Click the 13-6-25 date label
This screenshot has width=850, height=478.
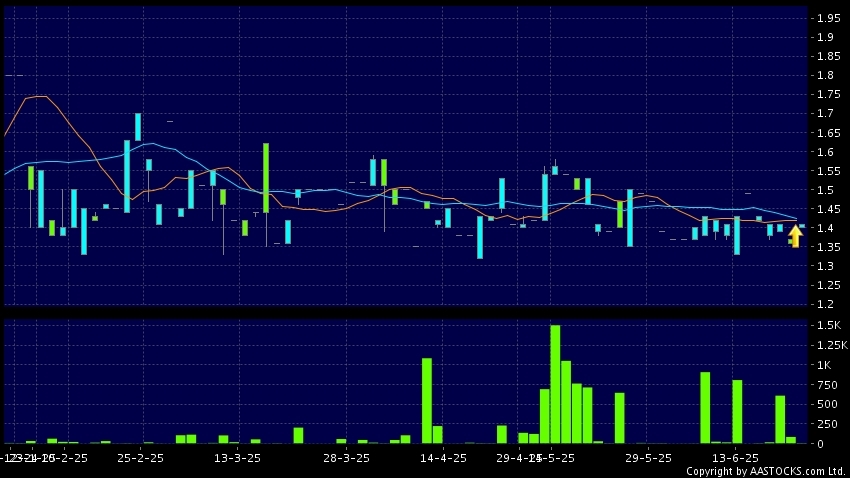point(735,458)
